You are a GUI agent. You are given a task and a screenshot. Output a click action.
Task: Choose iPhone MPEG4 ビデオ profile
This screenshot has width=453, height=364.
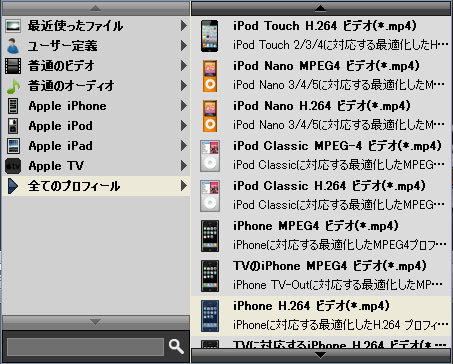pos(321,236)
